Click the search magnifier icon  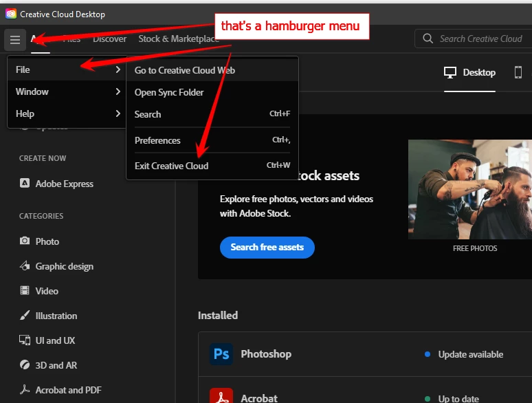428,39
